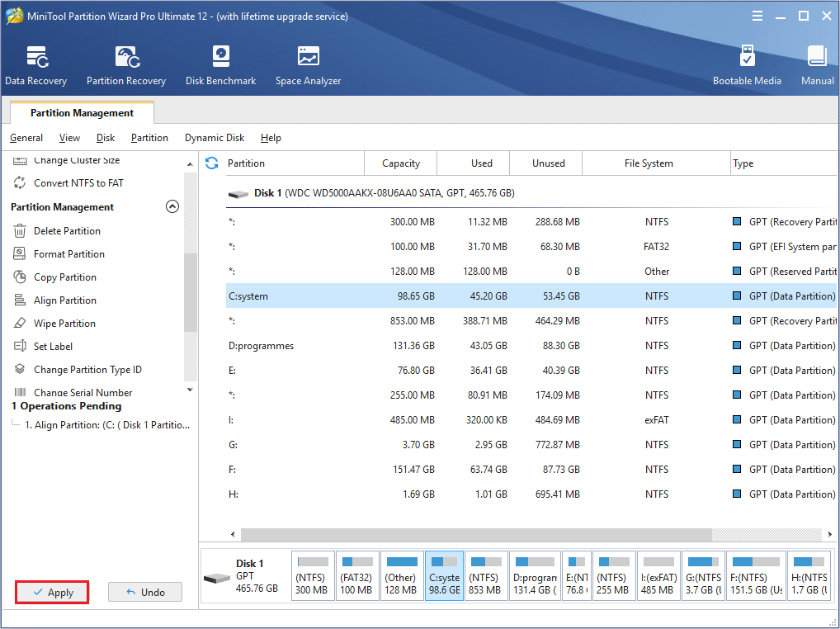Click F:(NTFS) 151.5 GB block in disk map
840x629 pixels.
click(x=756, y=576)
